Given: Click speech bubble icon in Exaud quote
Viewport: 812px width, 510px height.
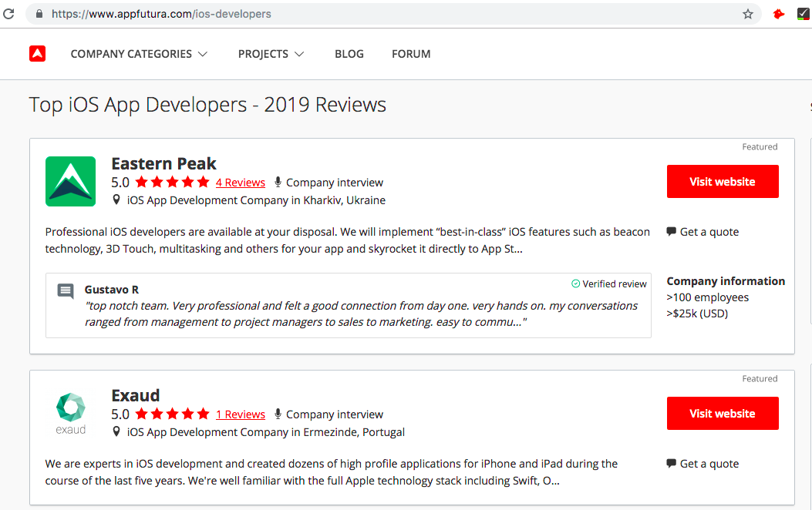Looking at the screenshot, I should click(671, 463).
